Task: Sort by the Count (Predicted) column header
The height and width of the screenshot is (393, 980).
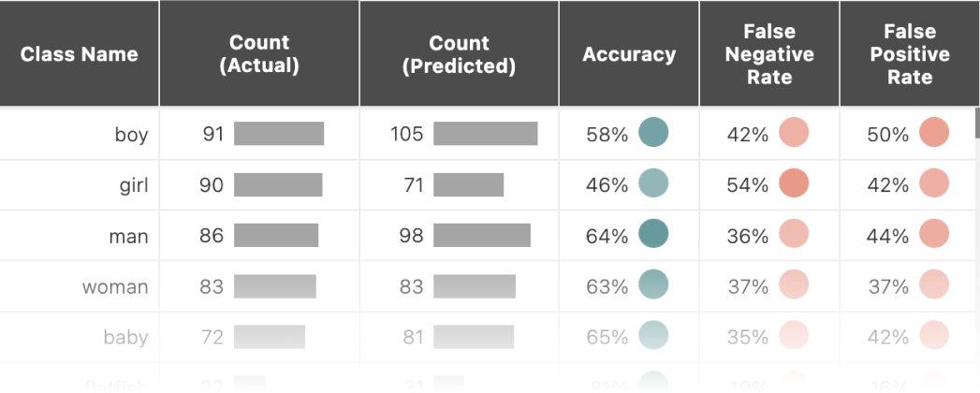Action: click(459, 54)
